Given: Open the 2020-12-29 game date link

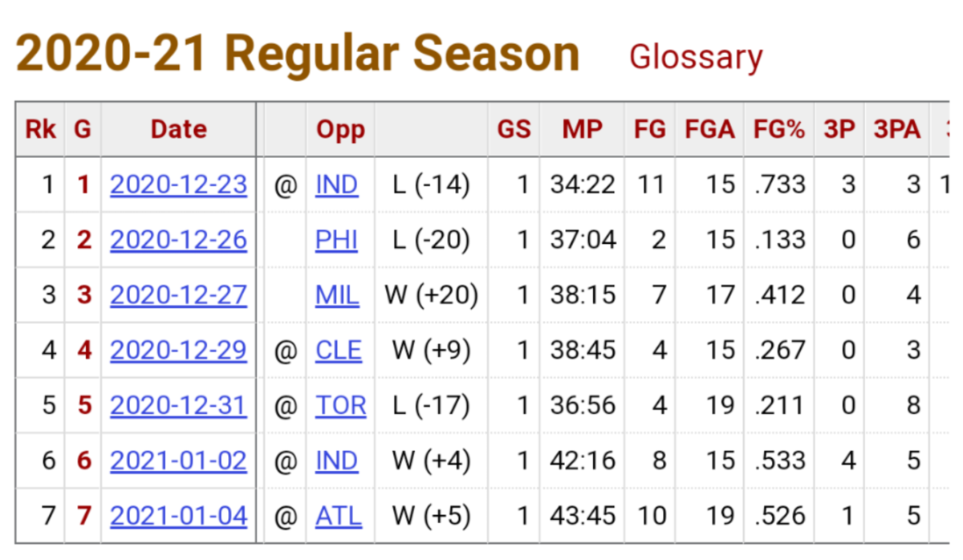Looking at the screenshot, I should pos(178,351).
